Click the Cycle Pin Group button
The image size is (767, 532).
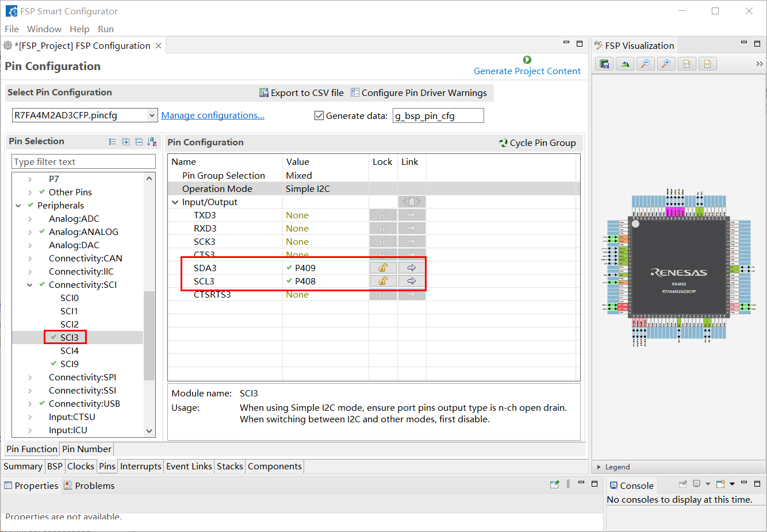[538, 142]
